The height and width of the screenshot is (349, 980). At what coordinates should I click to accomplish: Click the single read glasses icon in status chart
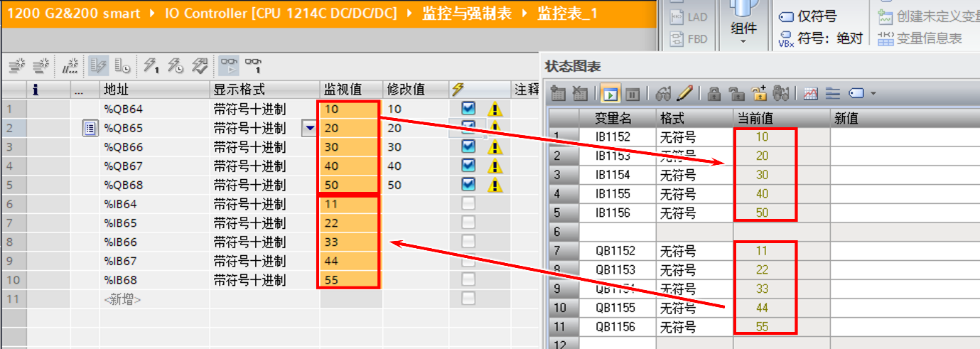tap(663, 93)
